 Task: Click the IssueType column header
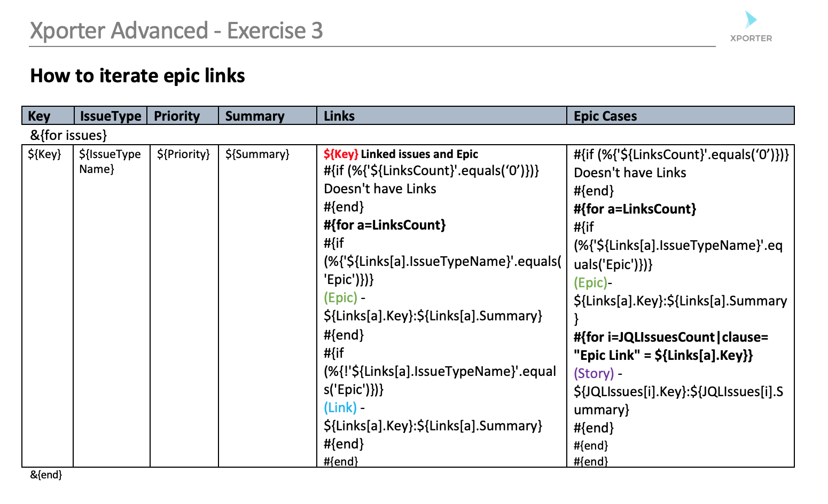tap(111, 116)
